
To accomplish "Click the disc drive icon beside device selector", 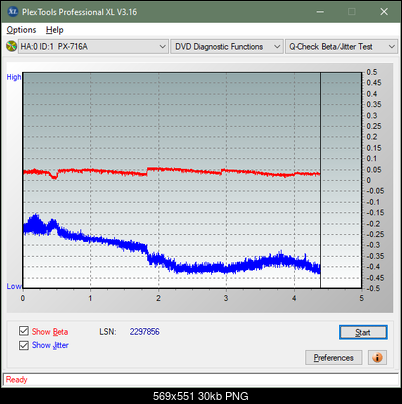I will [x=11, y=46].
